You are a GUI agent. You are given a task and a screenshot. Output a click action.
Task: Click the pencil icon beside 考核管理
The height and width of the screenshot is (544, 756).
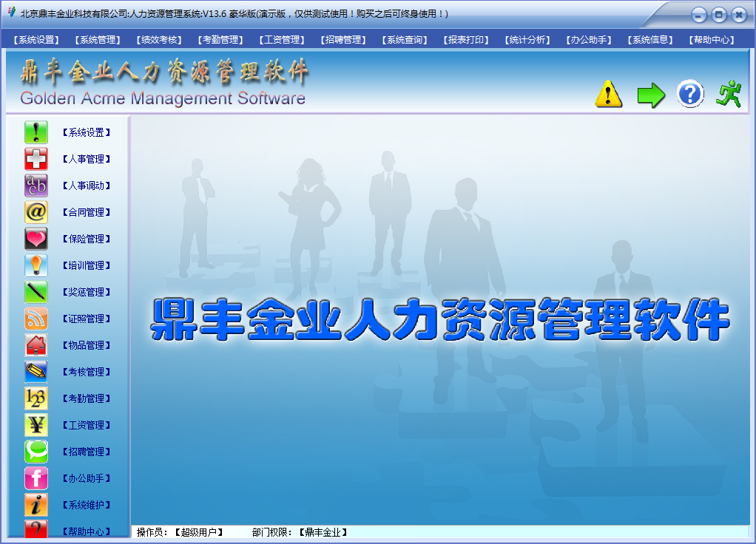(36, 372)
